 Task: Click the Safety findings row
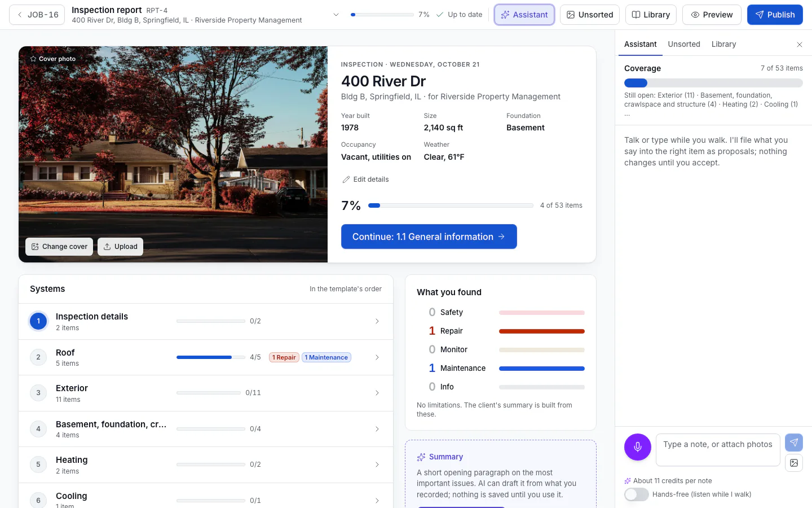(501, 312)
